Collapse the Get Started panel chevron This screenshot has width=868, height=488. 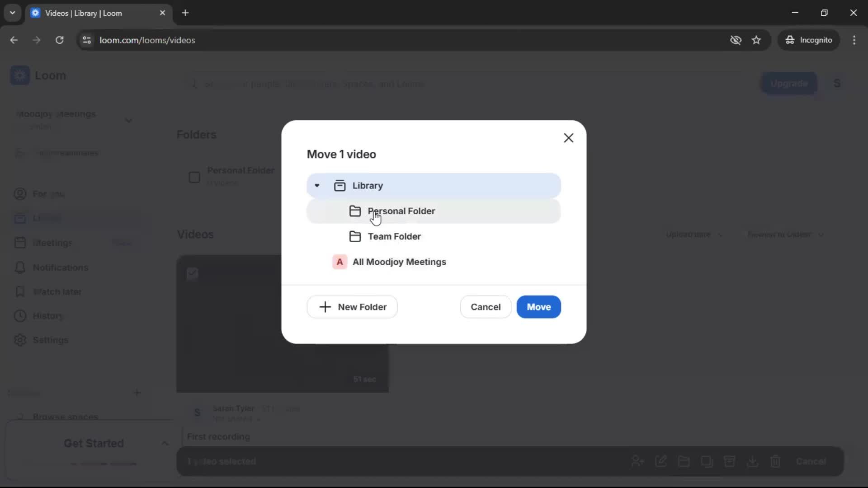(x=165, y=443)
